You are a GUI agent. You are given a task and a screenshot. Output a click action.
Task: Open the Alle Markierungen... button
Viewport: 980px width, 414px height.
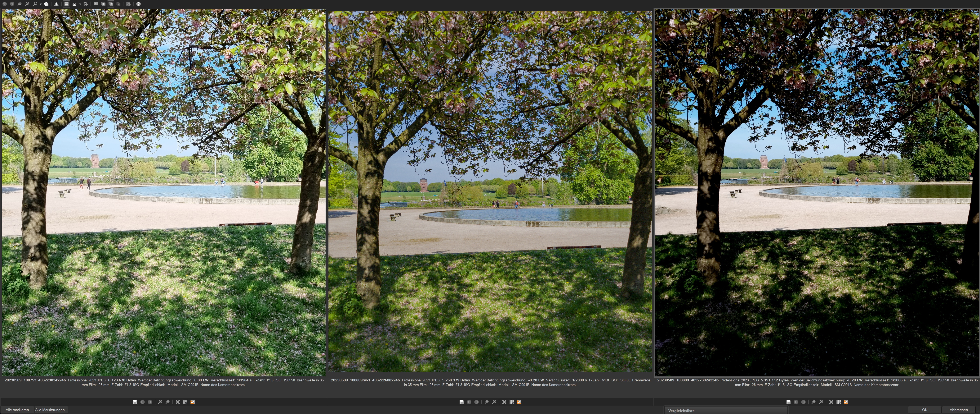point(51,410)
